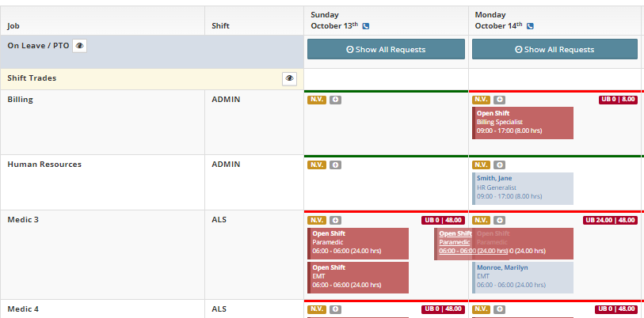Viewport: 644px width, 318px height.
Task: Click the phone icon beside Sunday October 13th
Action: pyautogui.click(x=366, y=25)
